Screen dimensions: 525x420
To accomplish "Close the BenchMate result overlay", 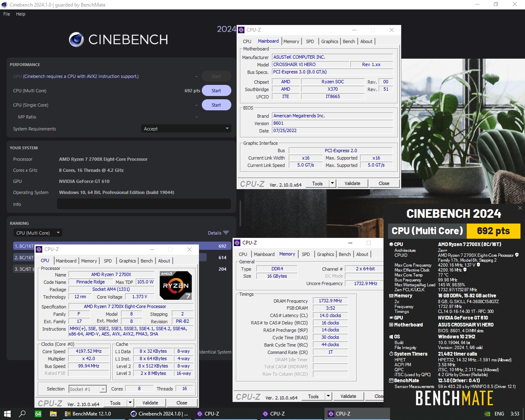I will pos(520,208).
